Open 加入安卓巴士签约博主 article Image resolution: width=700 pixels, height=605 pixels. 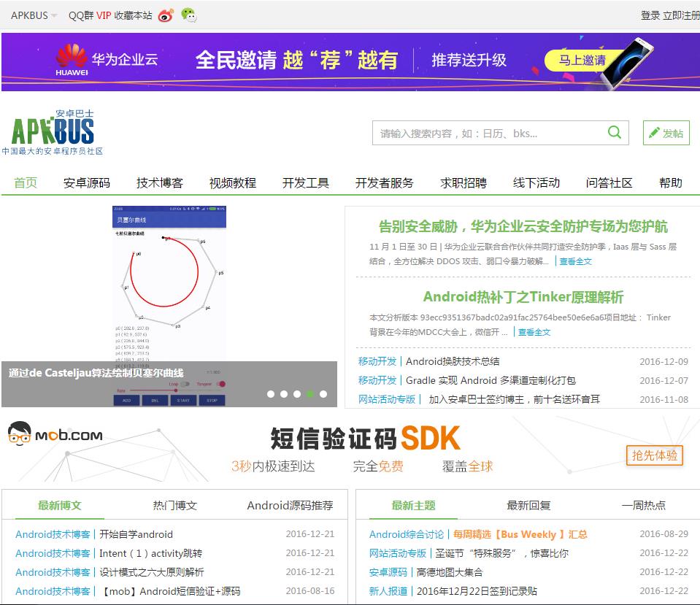click(515, 399)
